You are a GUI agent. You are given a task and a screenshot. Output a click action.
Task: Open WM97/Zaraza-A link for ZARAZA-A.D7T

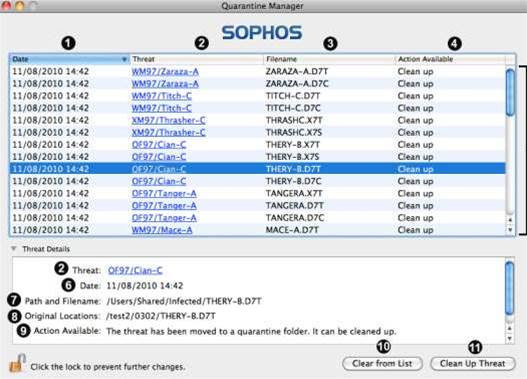click(165, 72)
